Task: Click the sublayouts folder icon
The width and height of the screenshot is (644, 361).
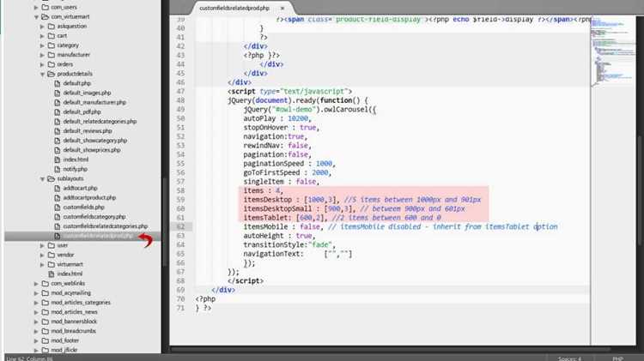Action: coord(52,178)
